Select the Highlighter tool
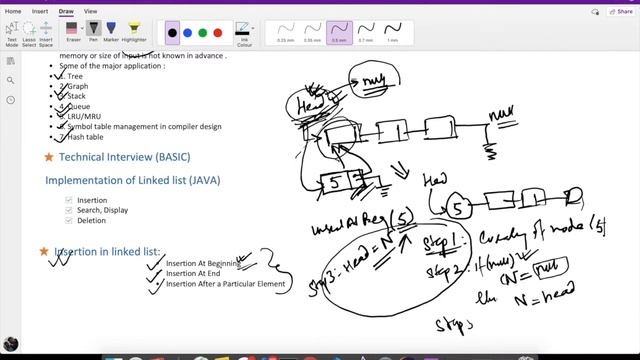The width and height of the screenshot is (640, 360). coord(134,32)
